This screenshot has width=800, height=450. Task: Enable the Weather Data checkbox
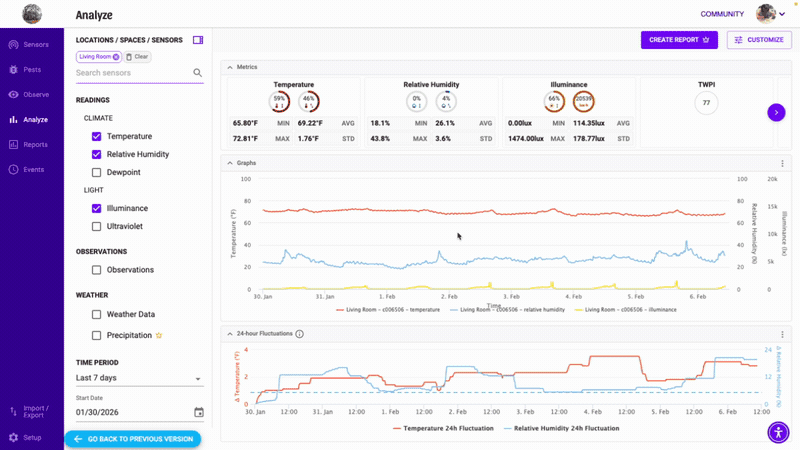point(97,314)
